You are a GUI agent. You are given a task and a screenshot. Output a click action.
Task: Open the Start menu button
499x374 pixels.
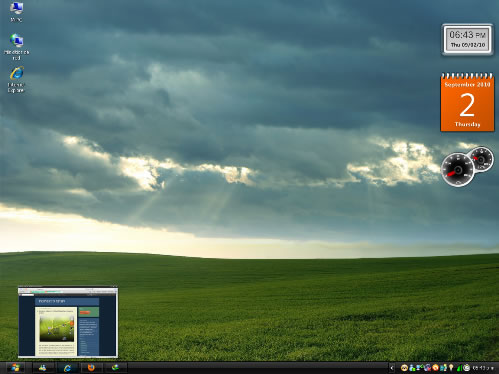(15, 368)
